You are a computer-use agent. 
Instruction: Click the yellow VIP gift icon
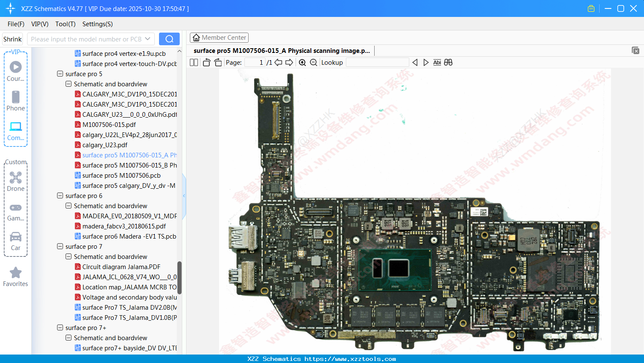(x=591, y=8)
